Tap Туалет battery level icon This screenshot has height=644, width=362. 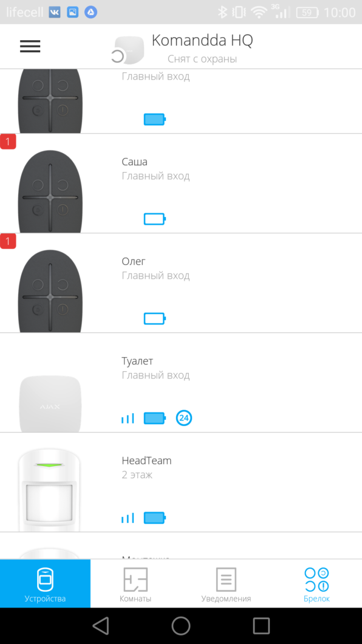155,419
